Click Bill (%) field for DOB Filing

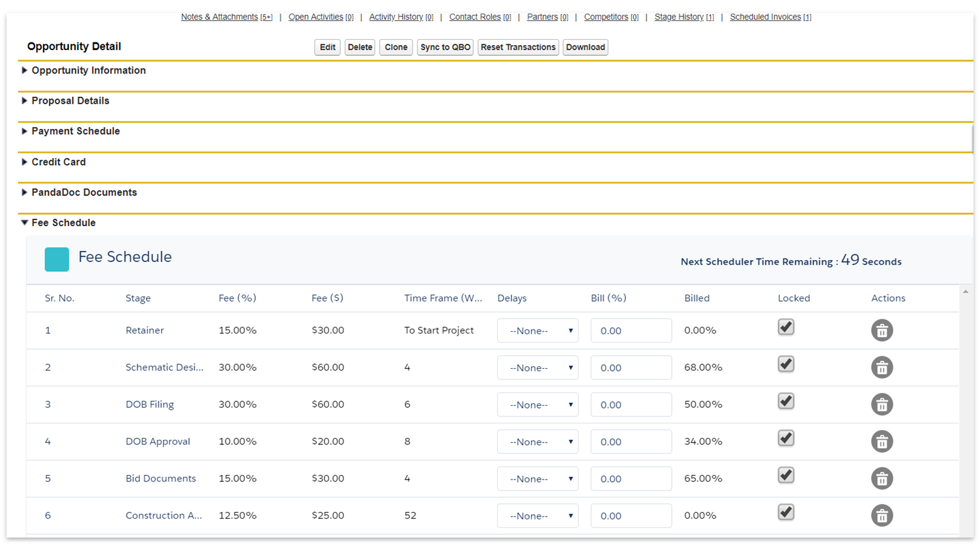coord(631,405)
